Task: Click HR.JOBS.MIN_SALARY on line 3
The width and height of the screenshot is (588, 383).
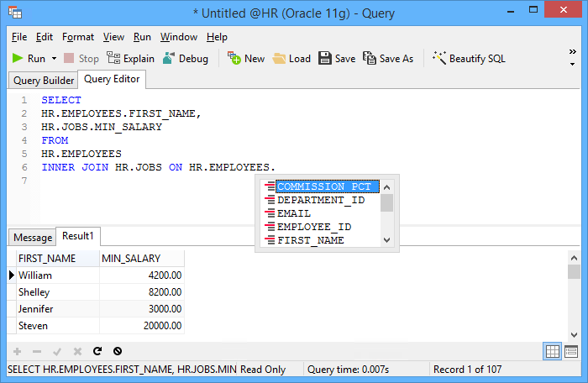Action: [102, 127]
